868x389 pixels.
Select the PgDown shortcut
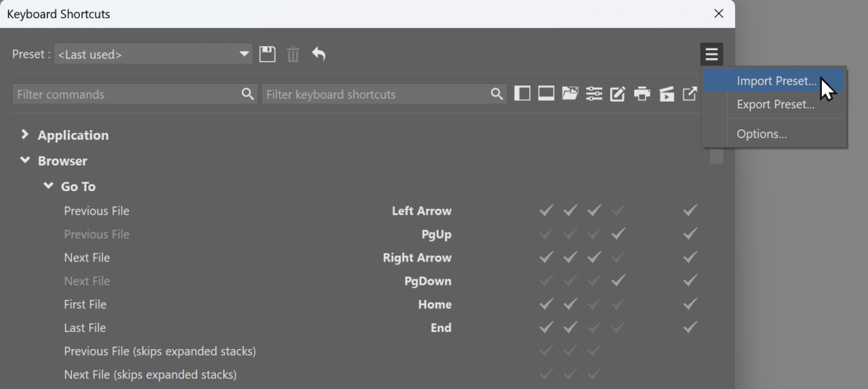[428, 281]
